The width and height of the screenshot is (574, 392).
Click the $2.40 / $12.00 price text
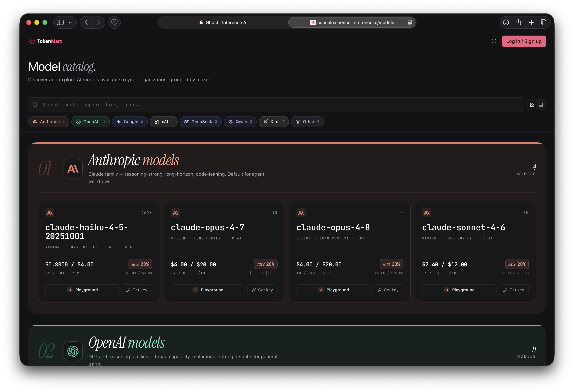pos(445,264)
